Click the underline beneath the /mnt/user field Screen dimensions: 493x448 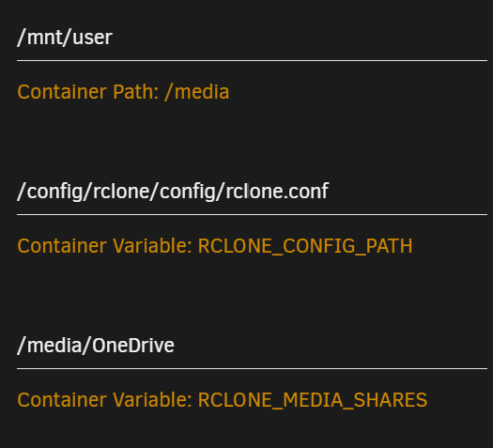point(252,61)
